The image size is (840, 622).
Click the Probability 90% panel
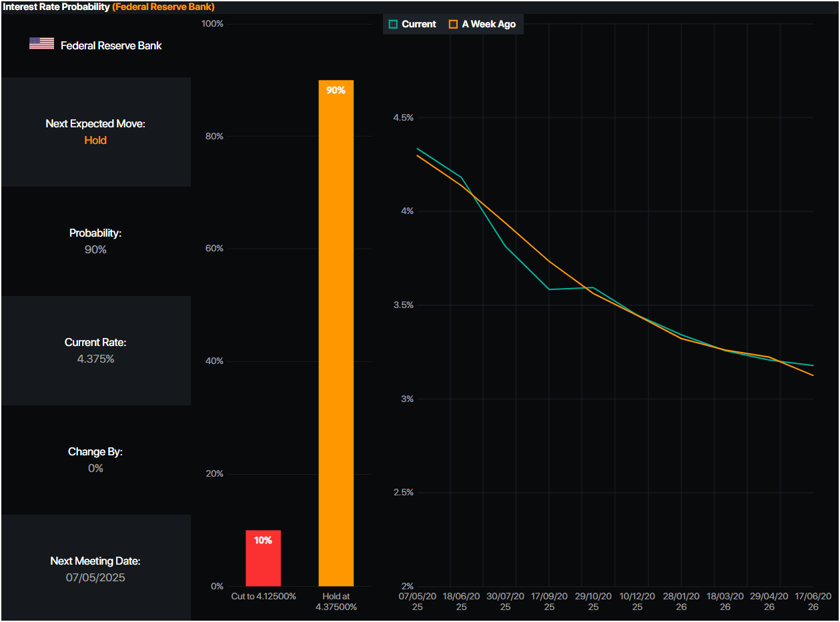click(x=95, y=241)
